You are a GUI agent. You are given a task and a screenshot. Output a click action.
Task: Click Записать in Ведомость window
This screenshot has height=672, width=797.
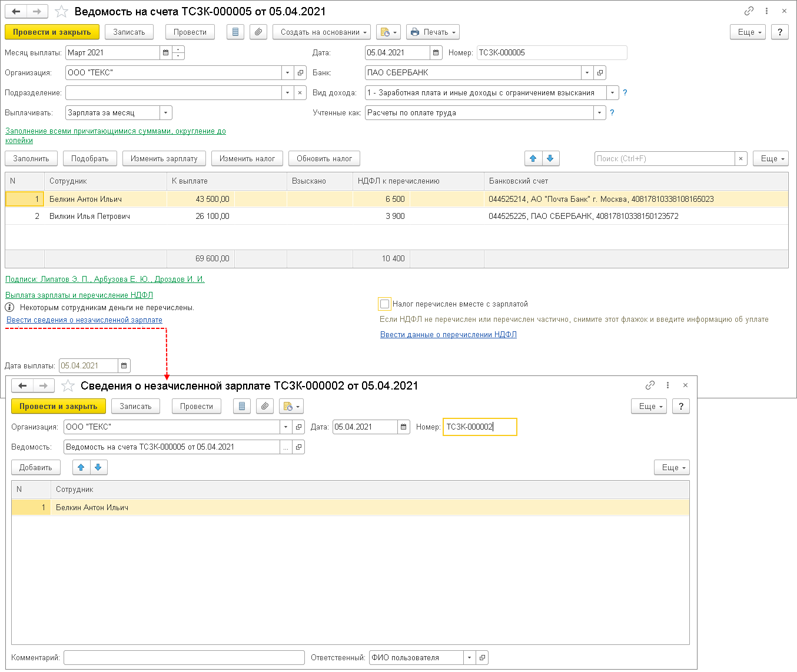129,32
